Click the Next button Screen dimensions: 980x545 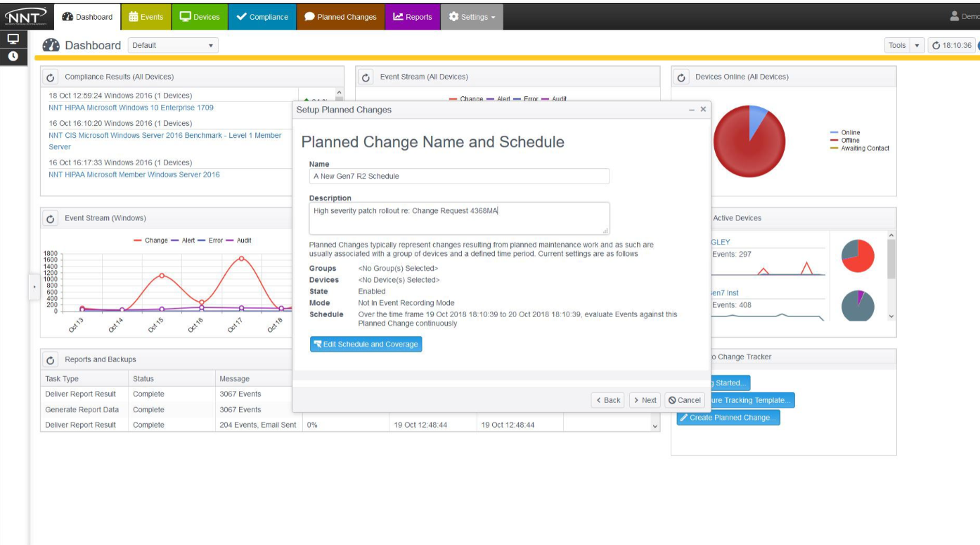coord(645,400)
